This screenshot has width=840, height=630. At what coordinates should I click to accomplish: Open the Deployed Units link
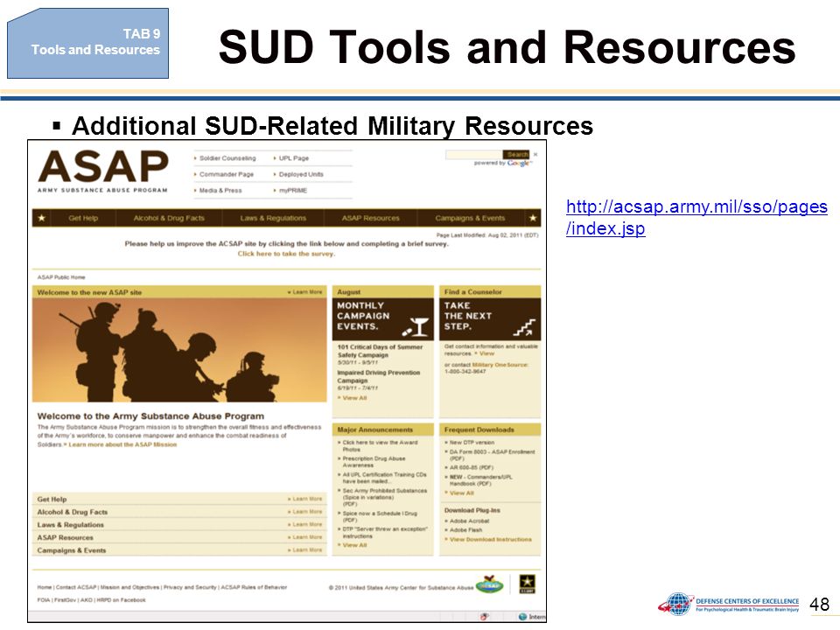[301, 174]
